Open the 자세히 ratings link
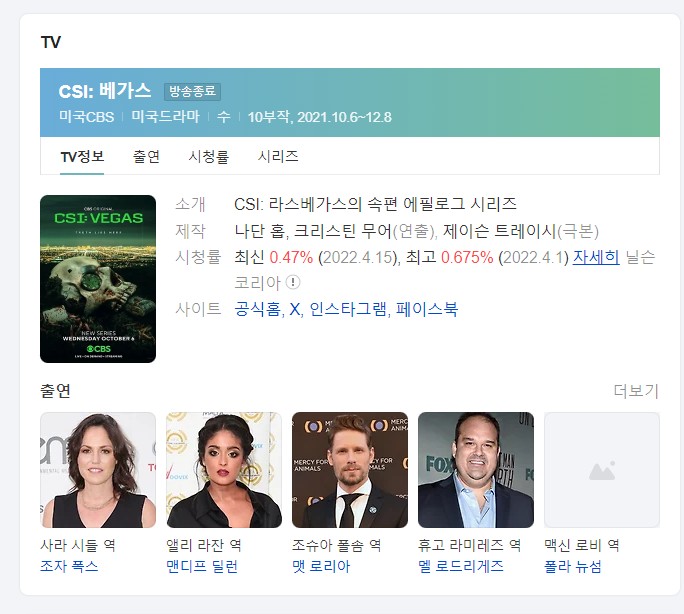The image size is (684, 614). 596,257
